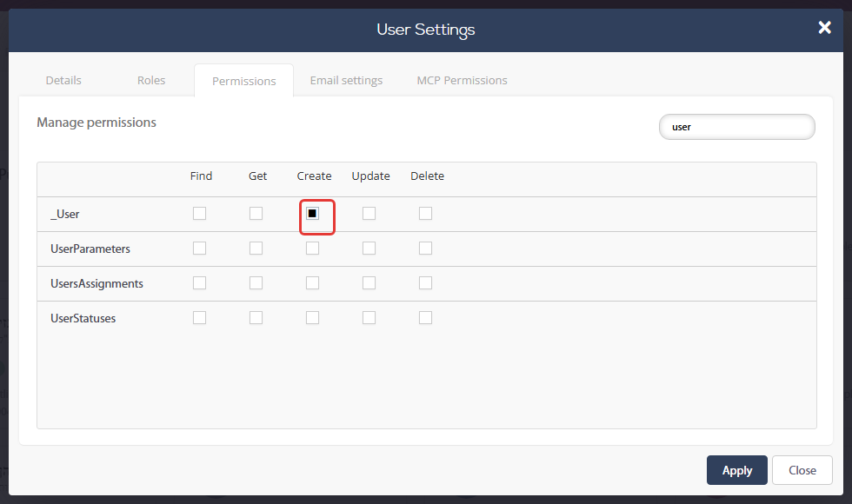Viewport: 852px width, 504px height.
Task: Switch to the Roles tab
Action: coord(151,80)
